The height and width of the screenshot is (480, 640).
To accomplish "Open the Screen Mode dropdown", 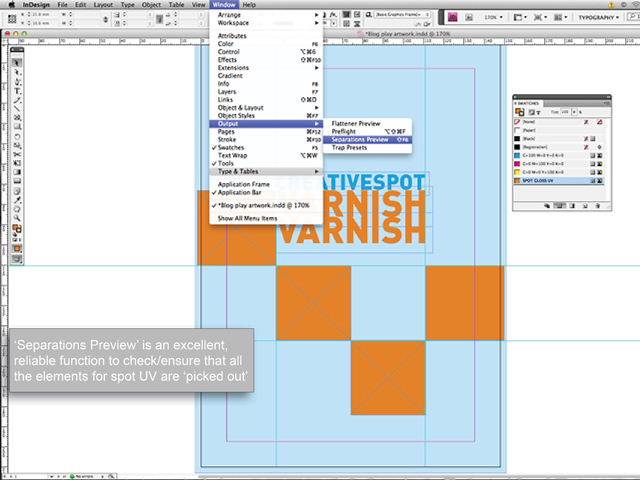I will tap(541, 17).
